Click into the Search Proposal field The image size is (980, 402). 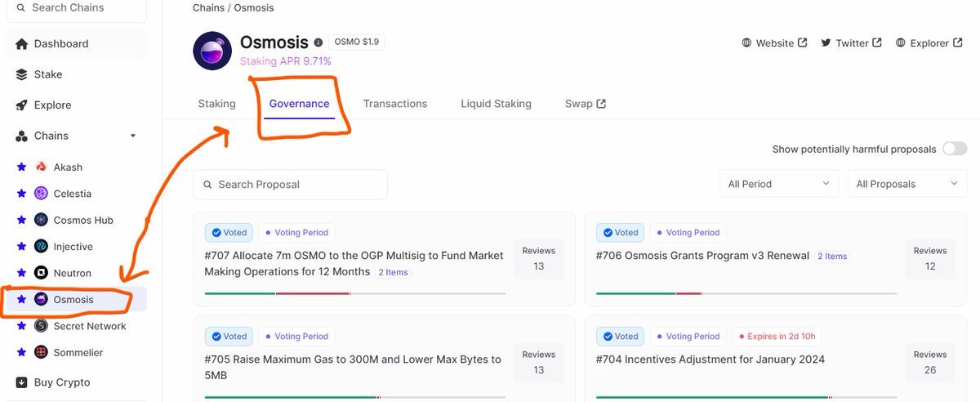(x=290, y=185)
